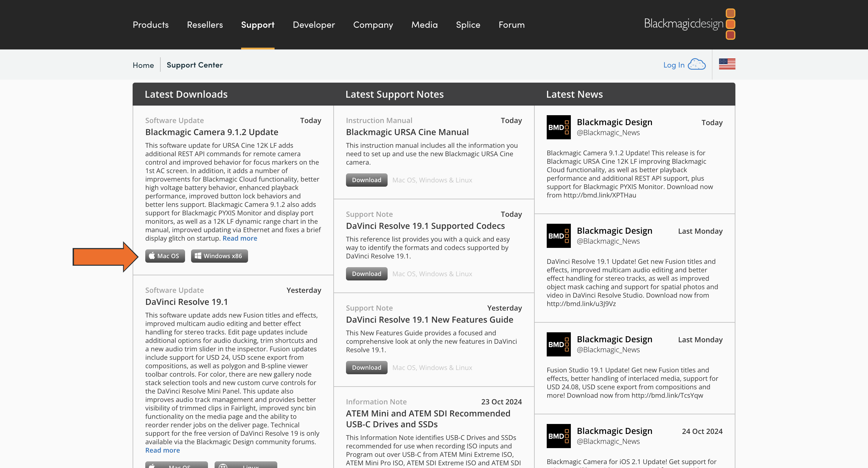Click the Mac OS download button for Camera 9.1.2

(165, 256)
